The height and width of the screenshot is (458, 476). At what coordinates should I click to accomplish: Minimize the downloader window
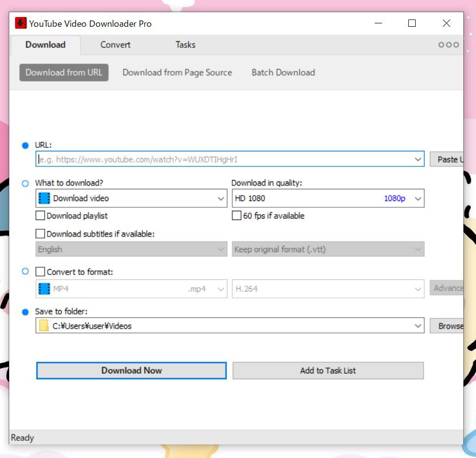(378, 23)
